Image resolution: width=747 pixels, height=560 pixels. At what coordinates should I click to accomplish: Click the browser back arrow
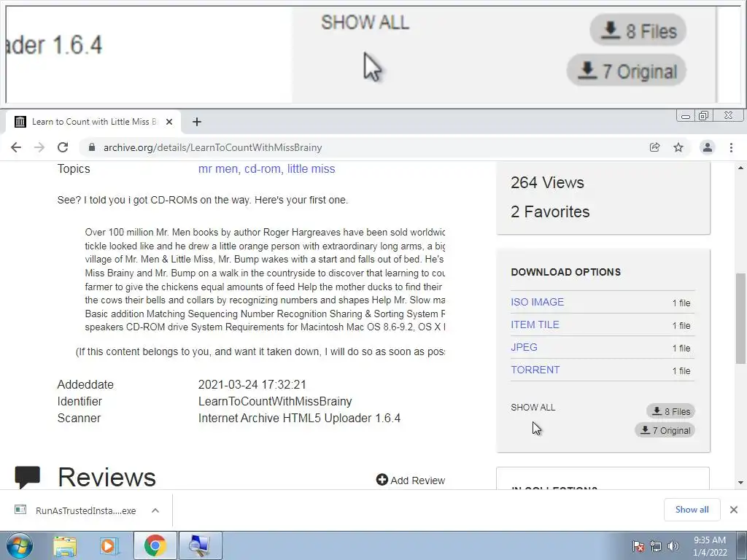[x=16, y=147]
